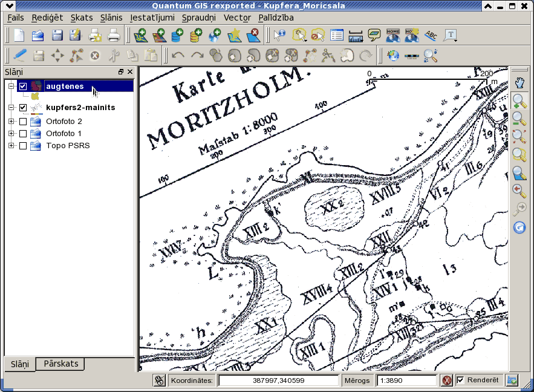Screen dimensions: 534x392
Task: Toggle the Renderēt checkbox
Action: 460,380
